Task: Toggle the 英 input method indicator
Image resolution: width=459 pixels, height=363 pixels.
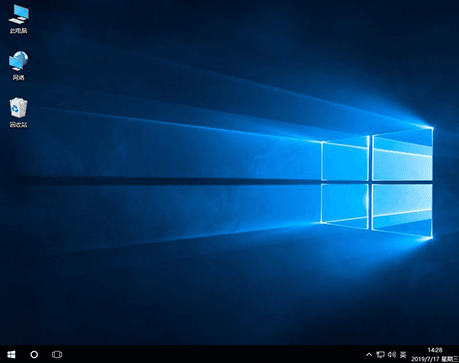Action: 403,355
